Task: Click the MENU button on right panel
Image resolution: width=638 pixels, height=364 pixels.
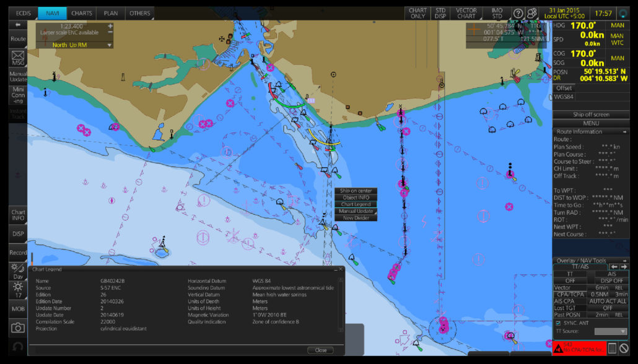Action: tap(590, 123)
